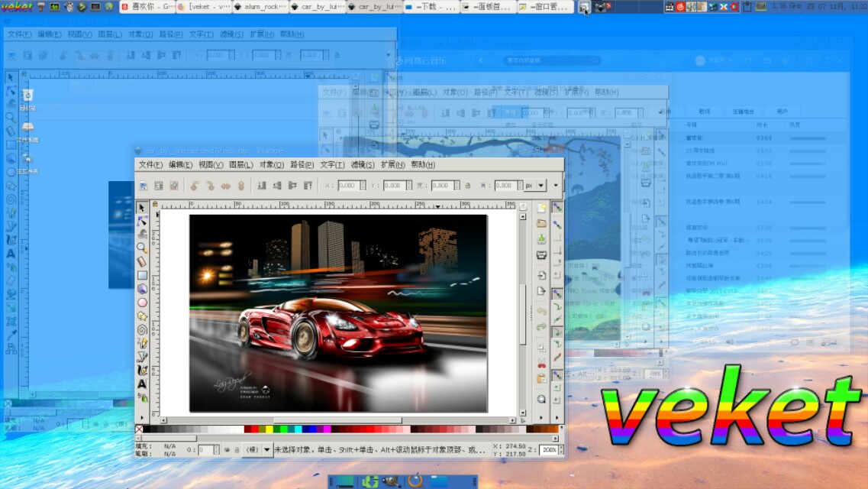Select the Node edit tool
The image size is (868, 489).
142,221
